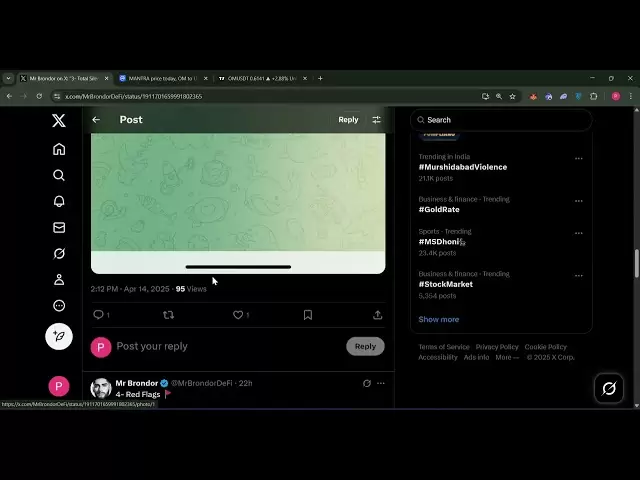This screenshot has height=480, width=640.
Task: Open options for #StockMarket trend
Action: tap(578, 276)
